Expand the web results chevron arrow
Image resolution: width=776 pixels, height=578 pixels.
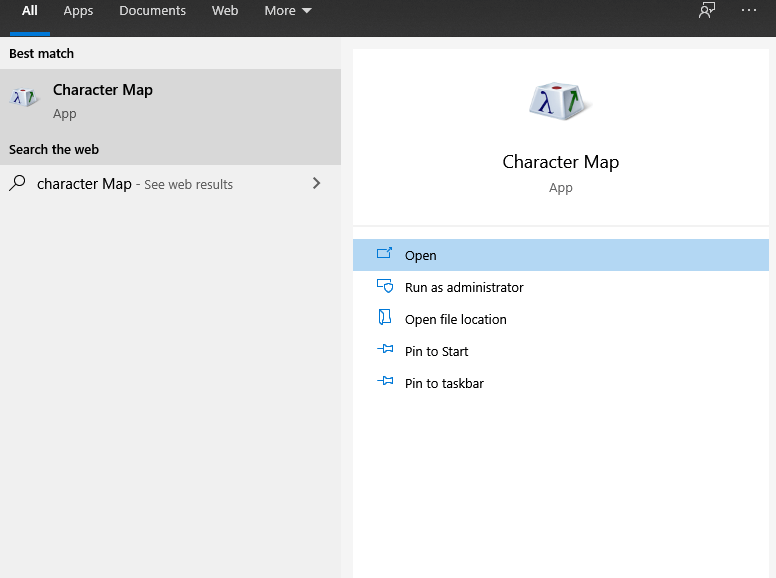317,183
